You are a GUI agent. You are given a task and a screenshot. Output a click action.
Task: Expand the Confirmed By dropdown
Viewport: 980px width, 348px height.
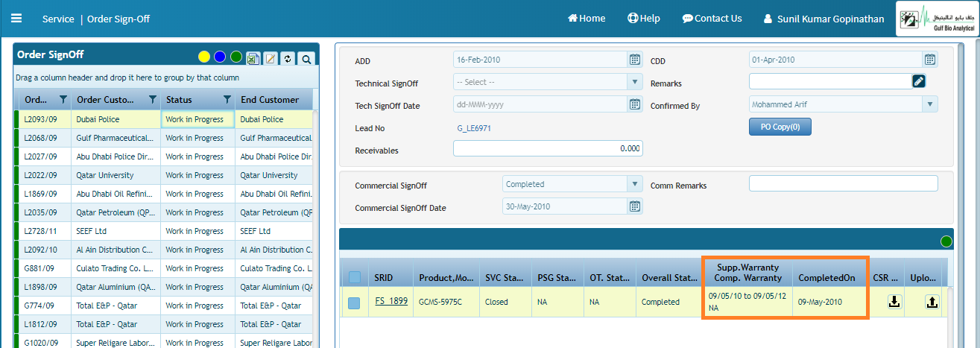(930, 104)
